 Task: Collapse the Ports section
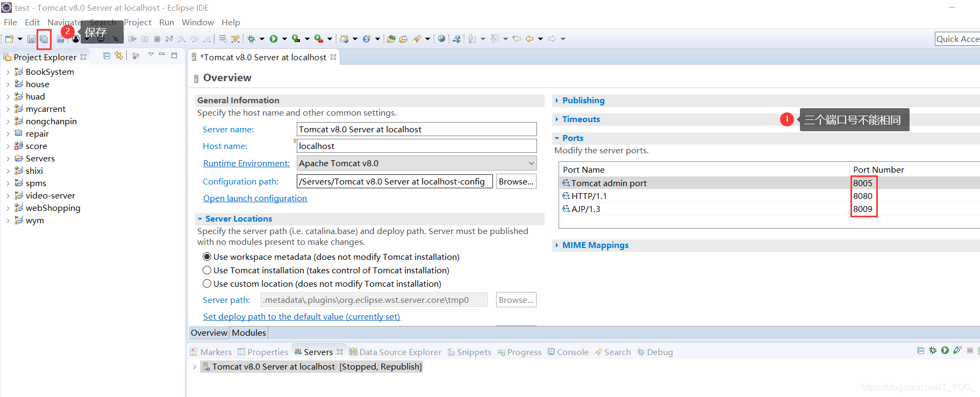pyautogui.click(x=557, y=138)
